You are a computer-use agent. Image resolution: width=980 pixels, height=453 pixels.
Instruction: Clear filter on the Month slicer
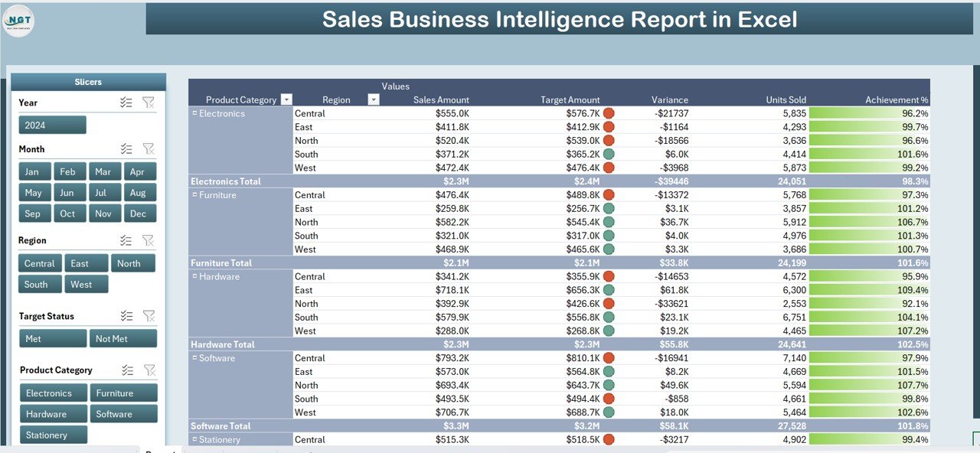coord(149,149)
